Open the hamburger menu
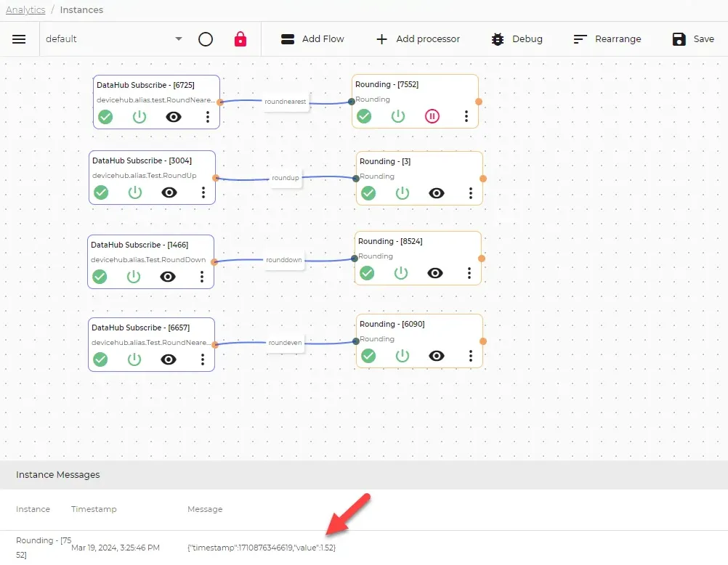728x565 pixels. click(x=19, y=39)
